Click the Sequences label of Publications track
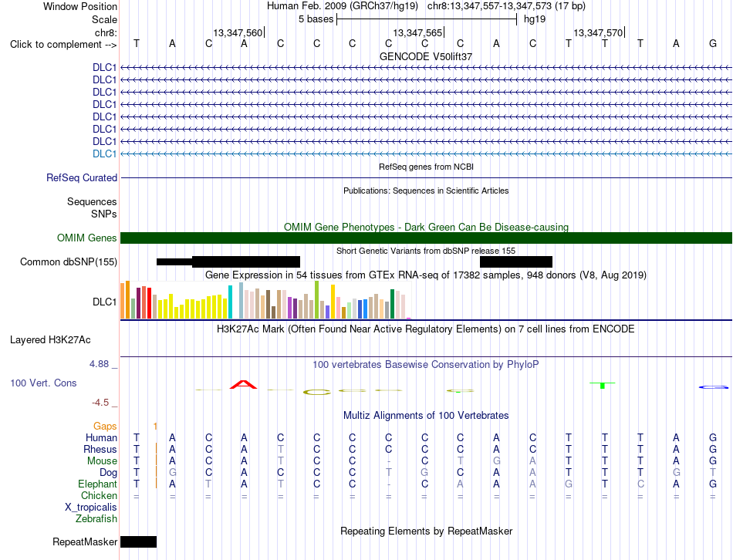The image size is (733, 560). point(92,201)
